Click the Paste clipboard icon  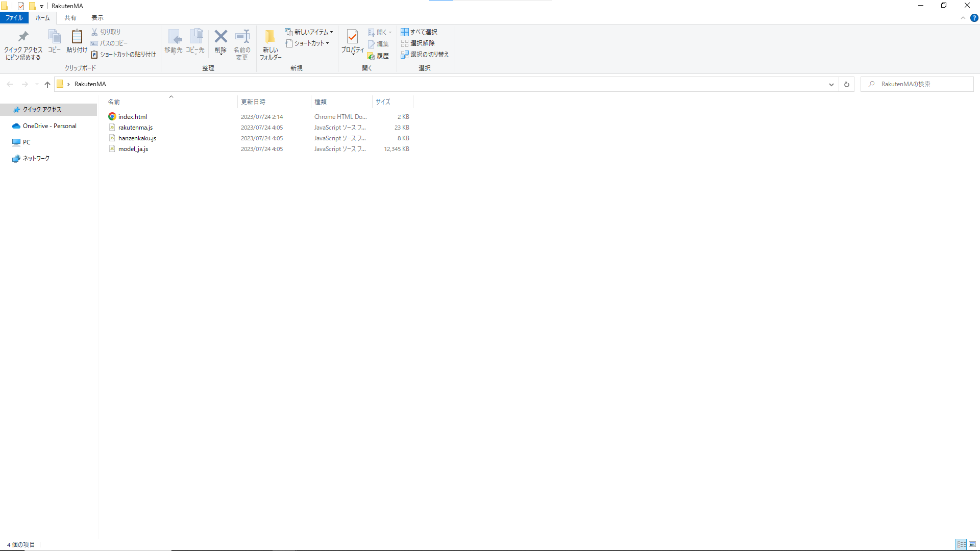77,37
